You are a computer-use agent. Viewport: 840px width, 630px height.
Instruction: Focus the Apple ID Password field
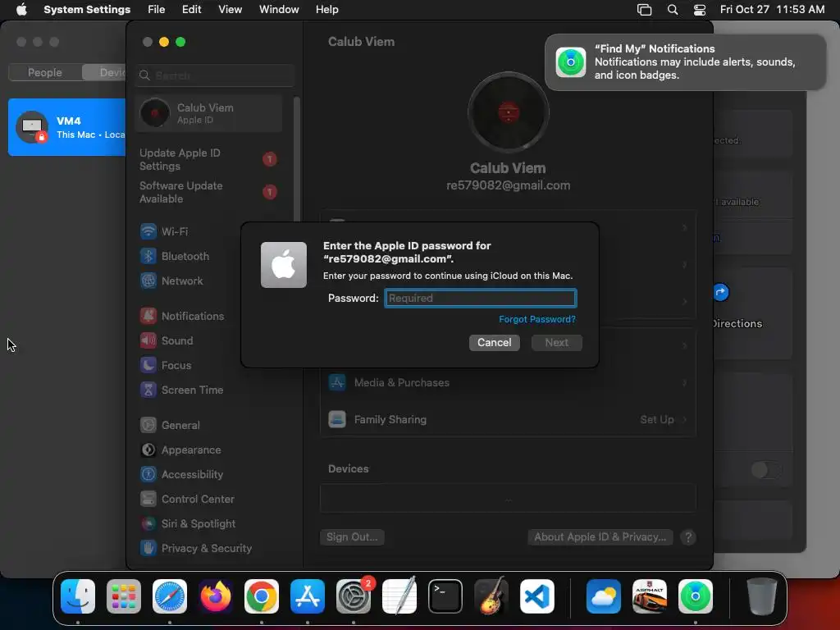[481, 298]
